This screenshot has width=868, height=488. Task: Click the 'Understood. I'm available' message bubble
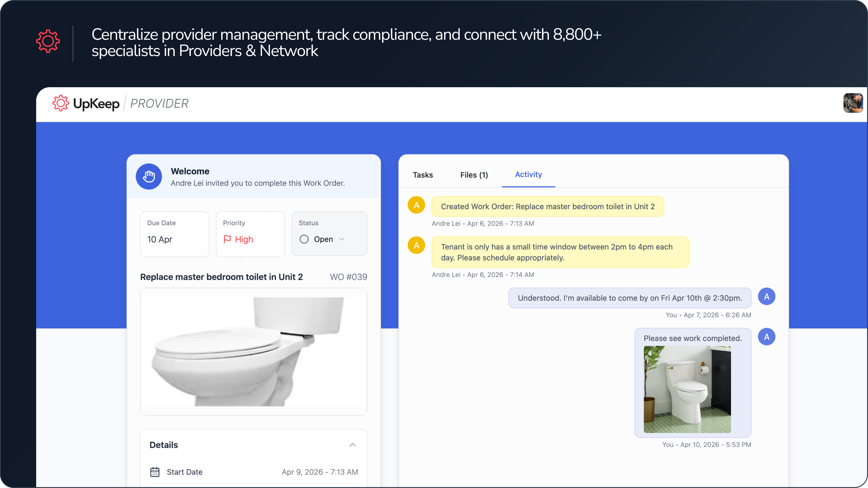(x=630, y=298)
